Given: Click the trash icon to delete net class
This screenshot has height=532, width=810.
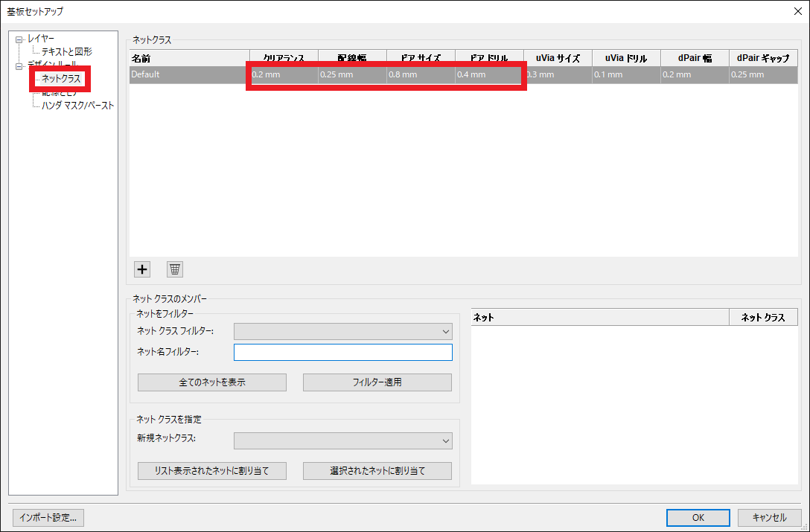Looking at the screenshot, I should [175, 269].
